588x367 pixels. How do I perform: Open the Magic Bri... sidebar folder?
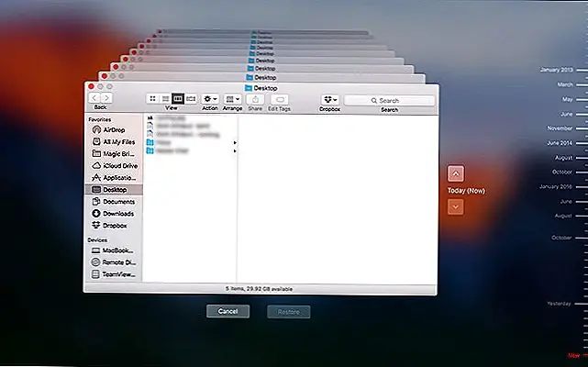click(x=114, y=154)
